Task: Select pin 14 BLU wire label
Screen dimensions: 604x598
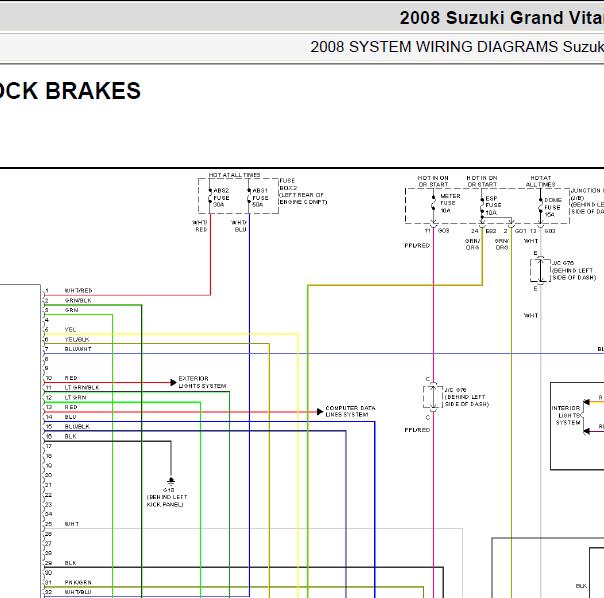Action: pos(70,417)
